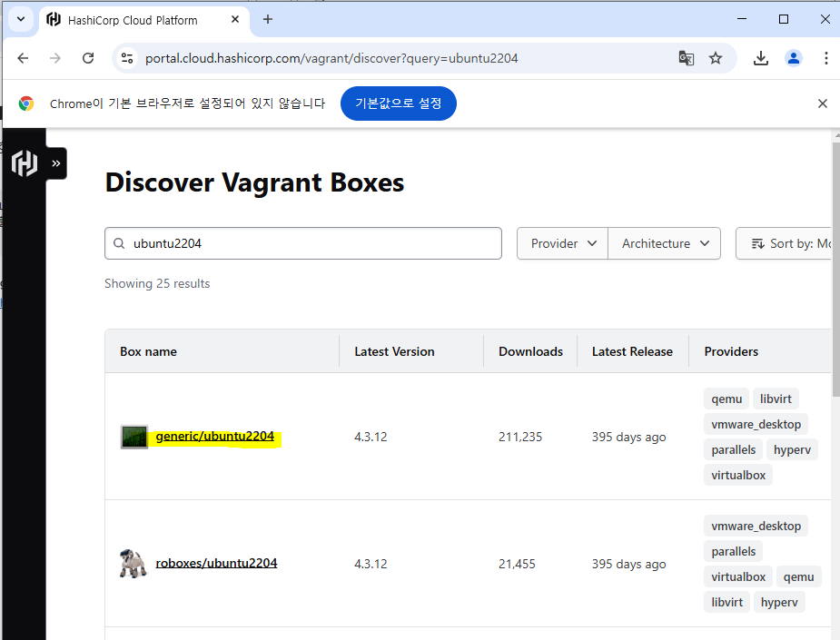Open the Chrome three-dot menu

click(x=825, y=58)
